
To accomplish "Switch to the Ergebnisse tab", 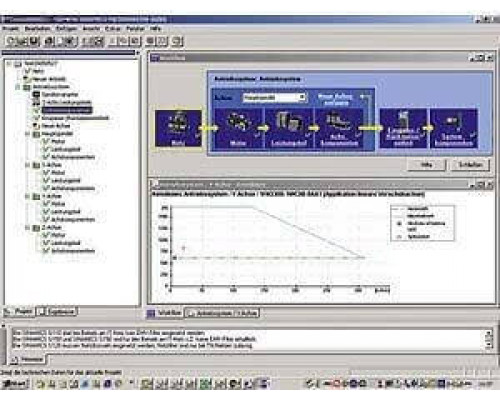I will point(57,312).
